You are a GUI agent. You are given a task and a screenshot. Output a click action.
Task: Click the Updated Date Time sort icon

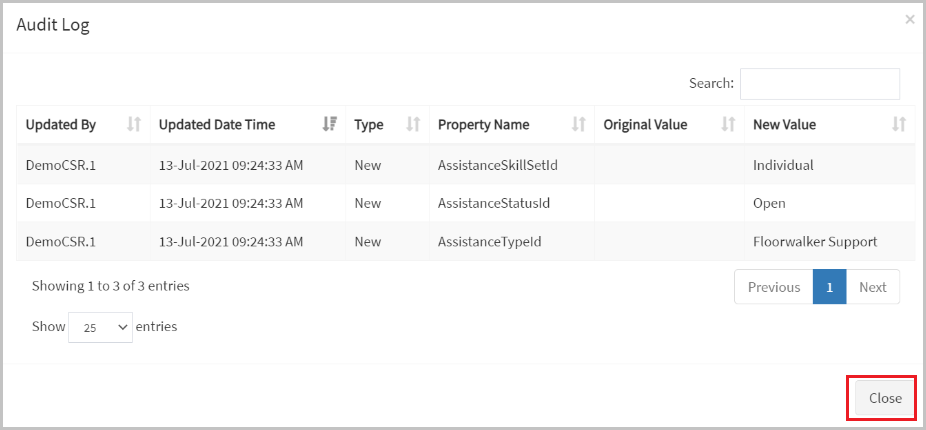pyautogui.click(x=330, y=125)
